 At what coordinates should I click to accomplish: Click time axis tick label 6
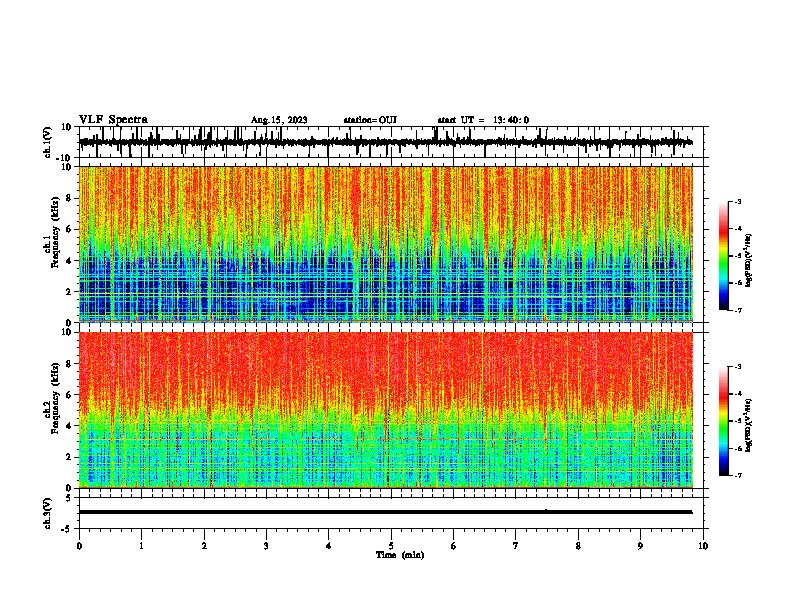pos(454,546)
